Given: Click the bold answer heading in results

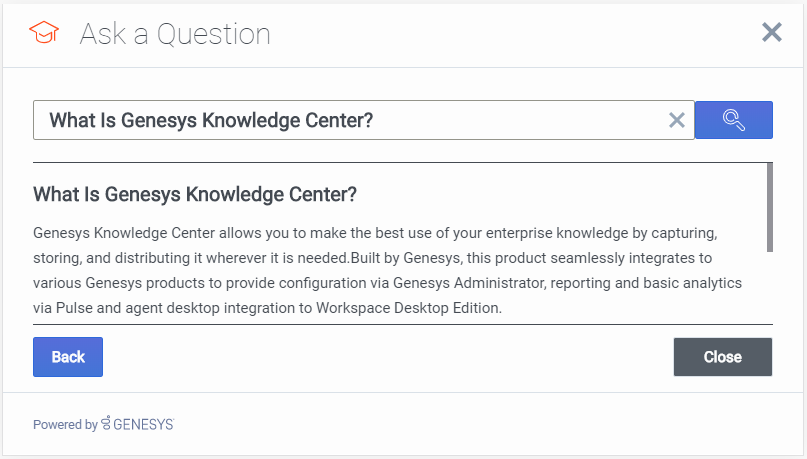Looking at the screenshot, I should pos(195,193).
